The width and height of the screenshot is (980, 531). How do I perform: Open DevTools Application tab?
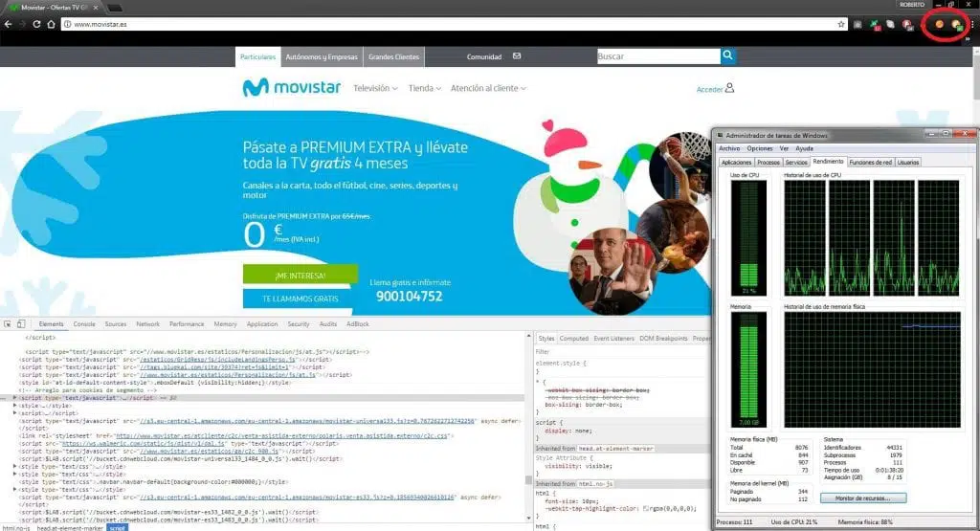pos(262,324)
